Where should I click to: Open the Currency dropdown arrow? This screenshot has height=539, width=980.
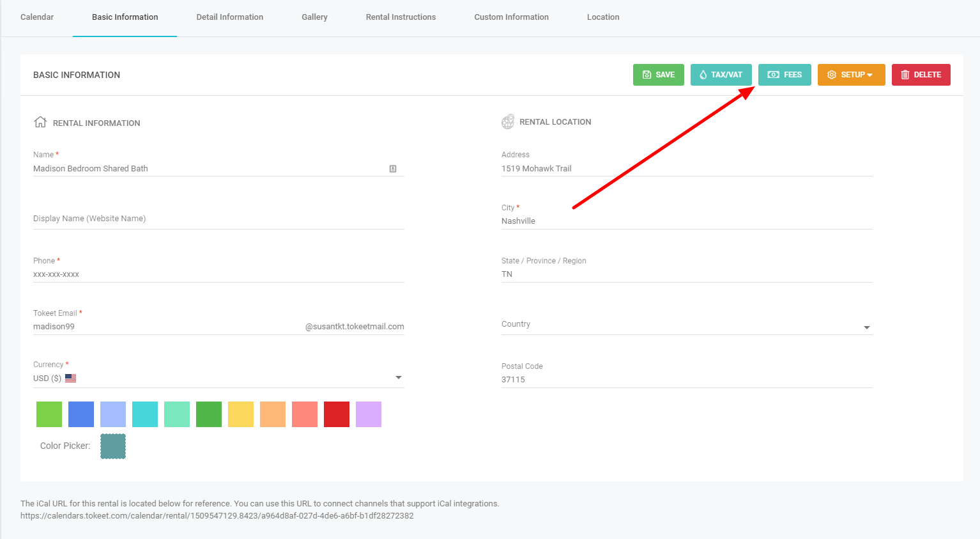399,378
